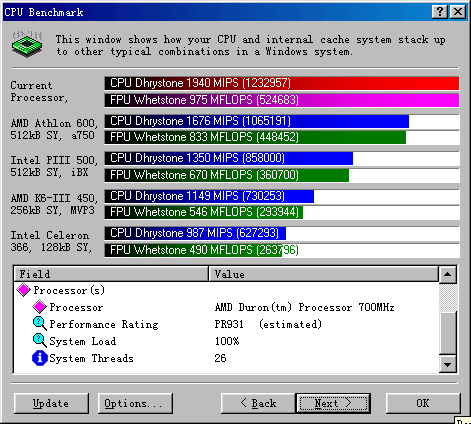This screenshot has width=471, height=424.
Task: Click the 'PR931 (estimated)' value
Action: [268, 324]
